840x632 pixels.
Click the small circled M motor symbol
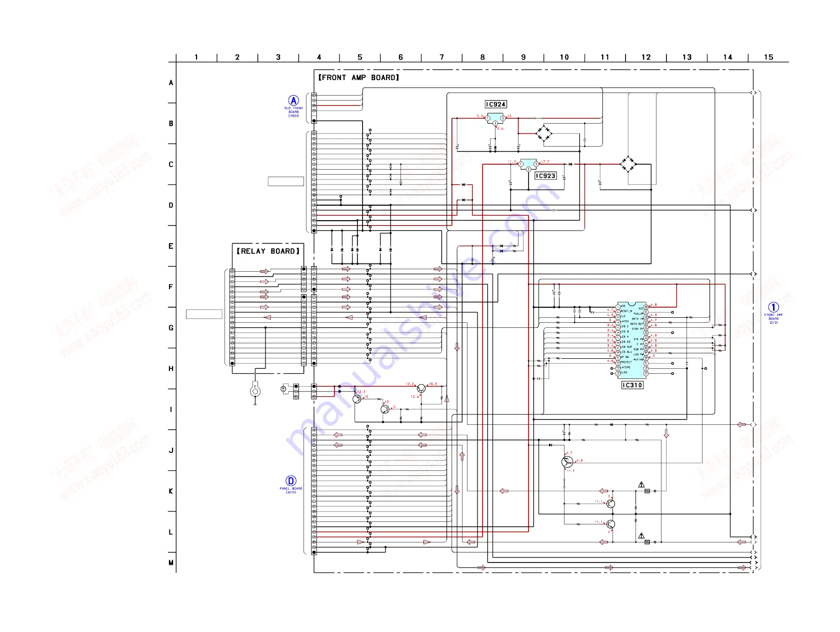tap(283, 388)
